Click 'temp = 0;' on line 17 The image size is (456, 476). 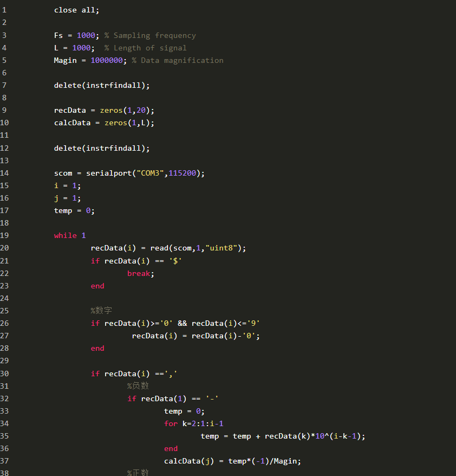pyautogui.click(x=74, y=211)
